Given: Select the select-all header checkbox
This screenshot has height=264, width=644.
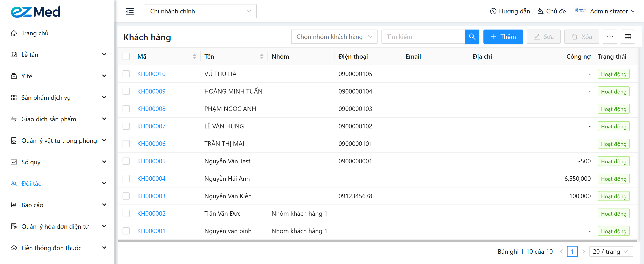Looking at the screenshot, I should pyautogui.click(x=126, y=57).
